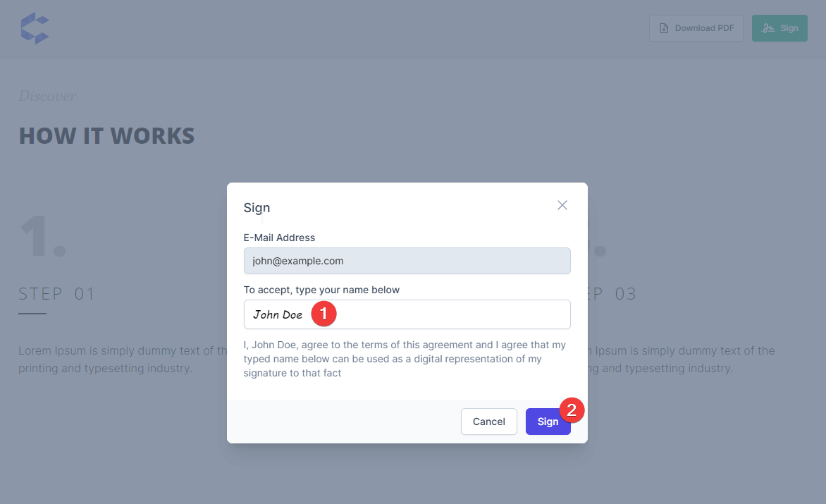Click the PDF file icon in the header
Viewport: 826px width, 504px height.
pos(663,28)
